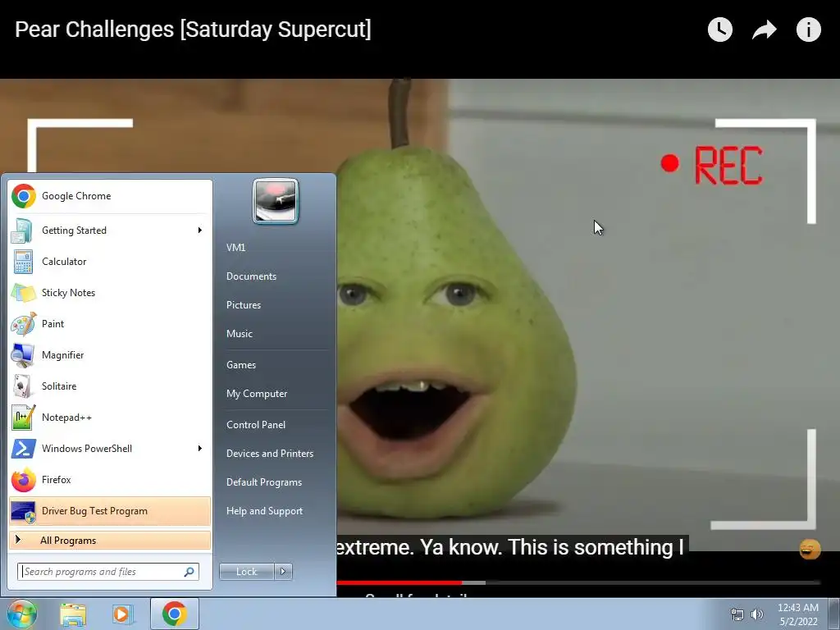Click the Getting Started icon
This screenshot has width=840, height=630.
(23, 231)
